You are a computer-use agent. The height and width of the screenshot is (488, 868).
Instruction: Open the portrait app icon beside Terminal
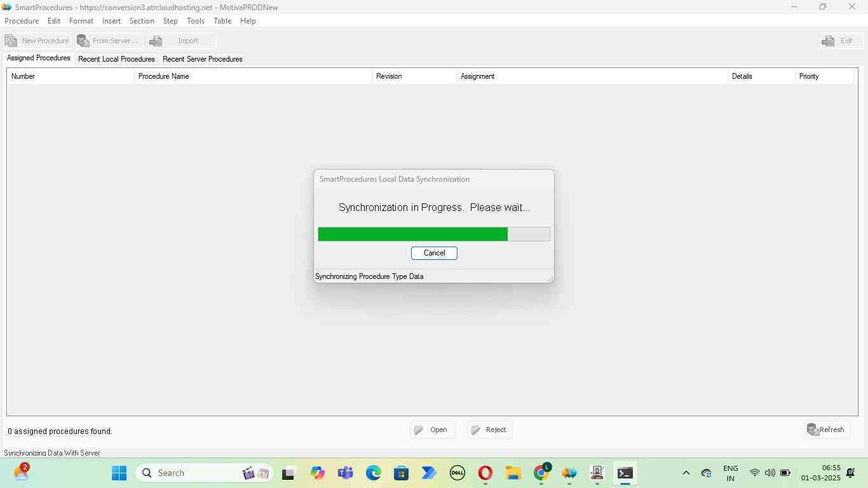pos(597,473)
